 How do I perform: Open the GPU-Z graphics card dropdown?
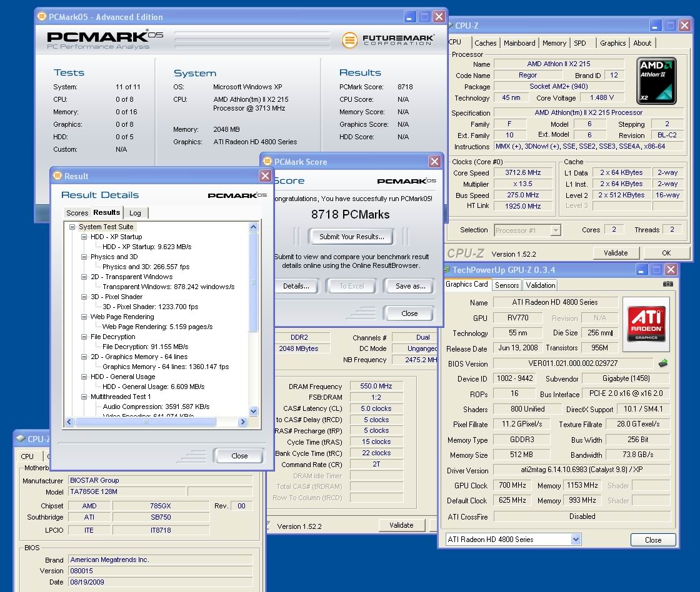tap(576, 540)
